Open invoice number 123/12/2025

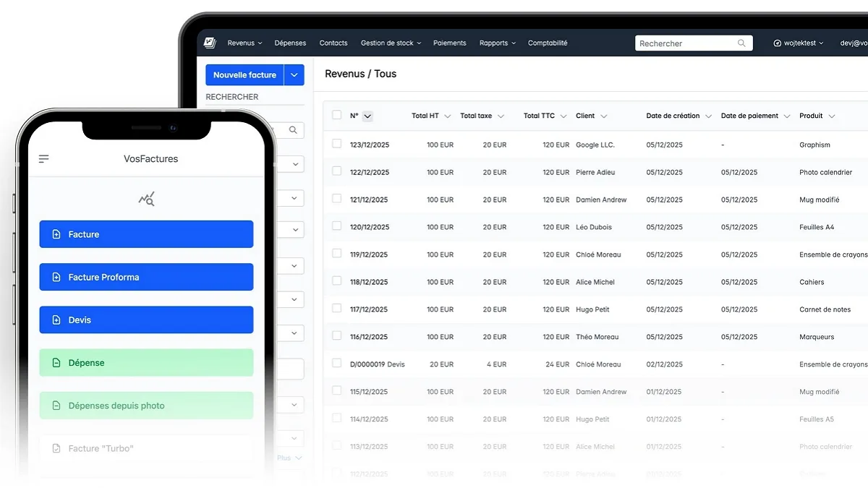point(370,145)
